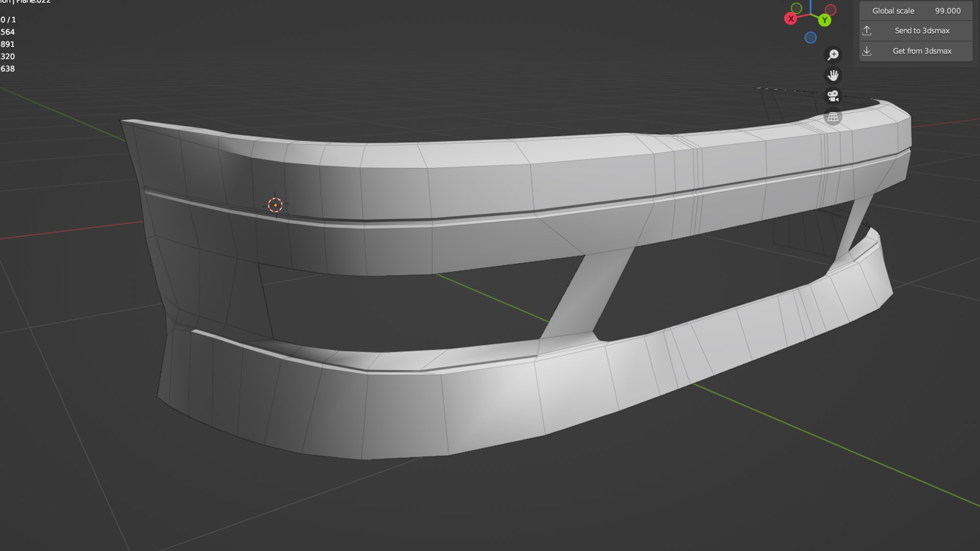Click the dark green negative Y gizmo circle
Image resolution: width=980 pixels, height=551 pixels.
(x=796, y=8)
